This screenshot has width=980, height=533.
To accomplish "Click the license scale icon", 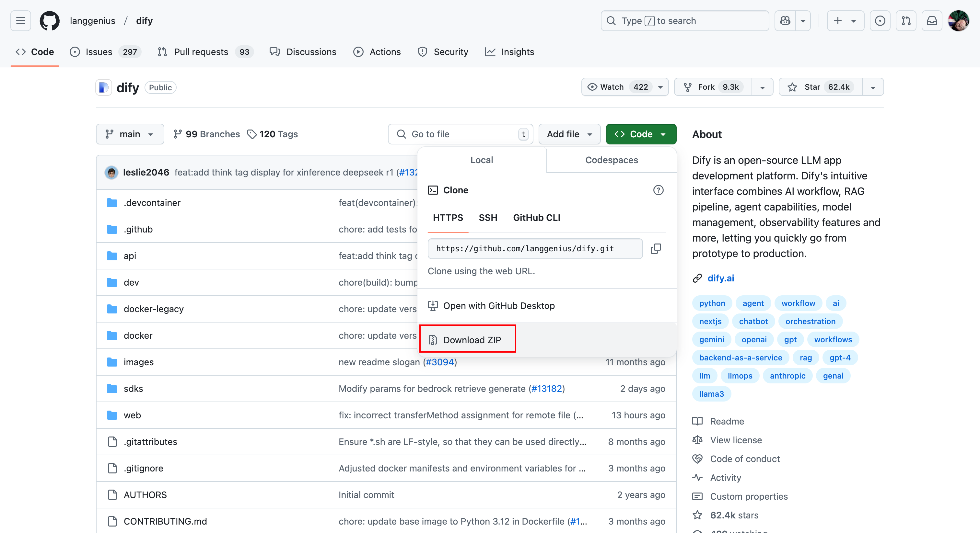I will pyautogui.click(x=697, y=440).
